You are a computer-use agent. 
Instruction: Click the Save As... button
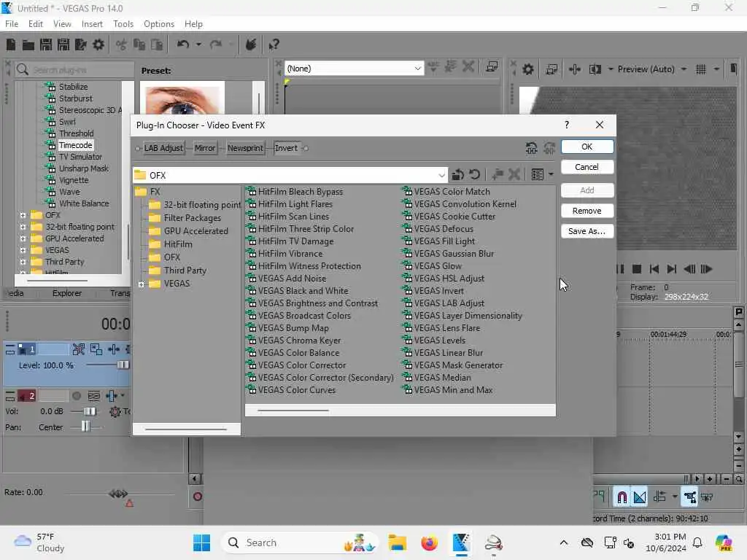tap(587, 231)
